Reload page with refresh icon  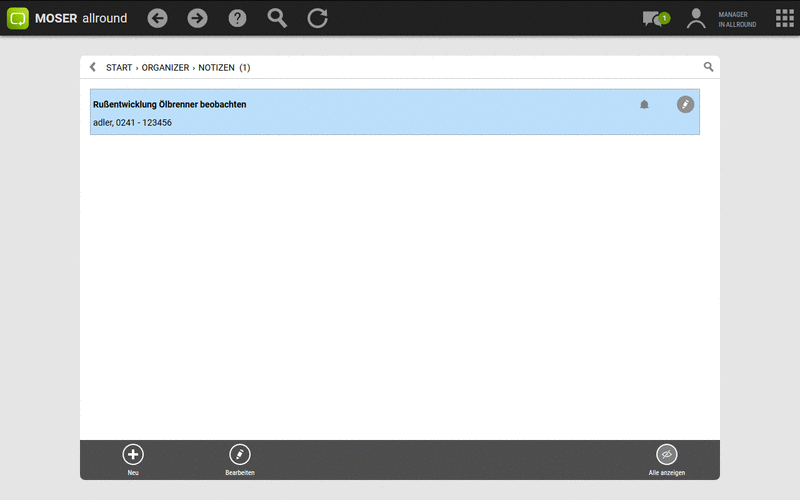317,18
